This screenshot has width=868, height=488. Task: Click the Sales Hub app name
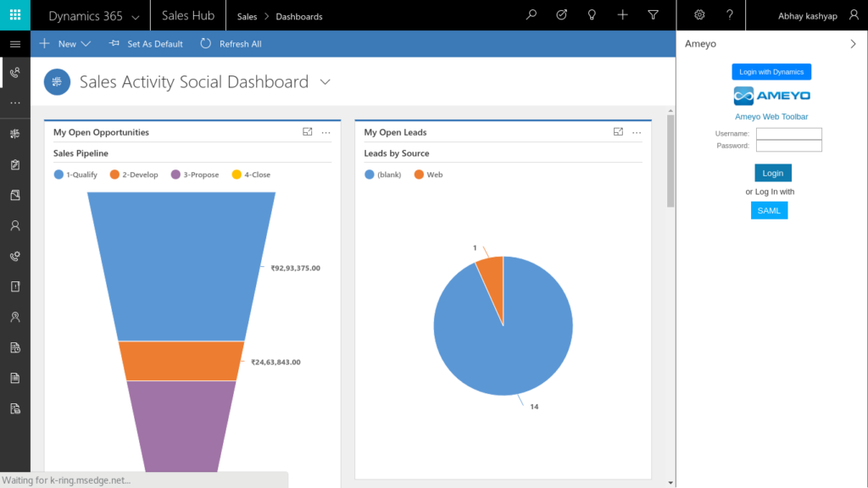tap(188, 15)
